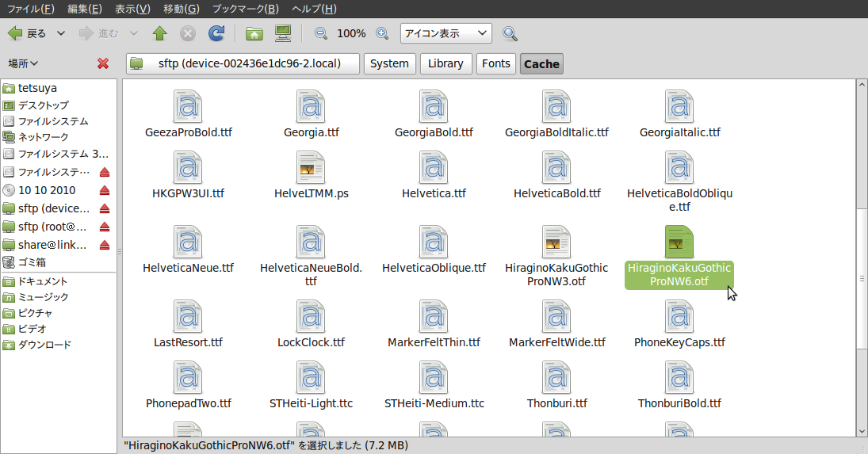Select the MarkerFeltWide.ttf file
Viewport: 868px width, 454px height.
pyautogui.click(x=556, y=324)
